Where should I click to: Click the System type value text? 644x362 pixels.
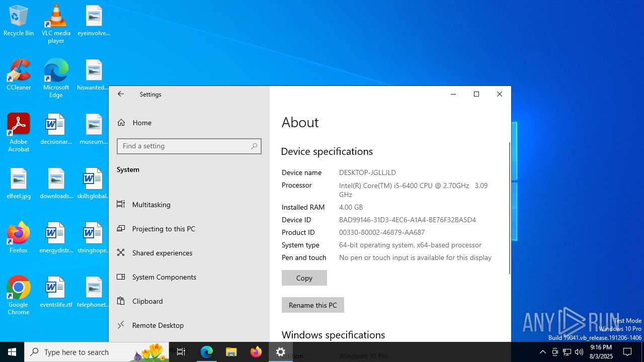pos(410,245)
